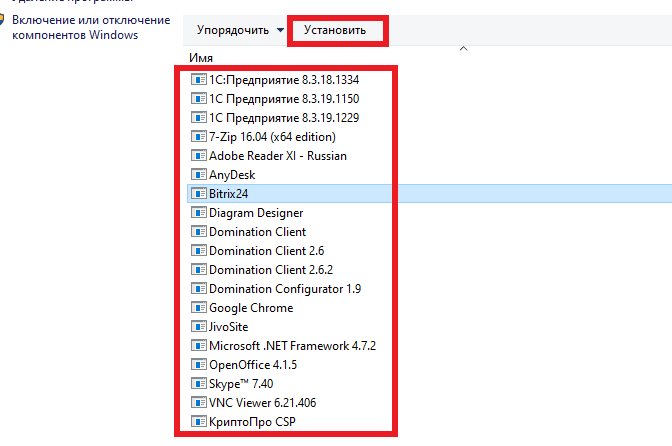The image size is (672, 446).
Task: Click the icon of plain Domination Client entry
Action: (199, 232)
